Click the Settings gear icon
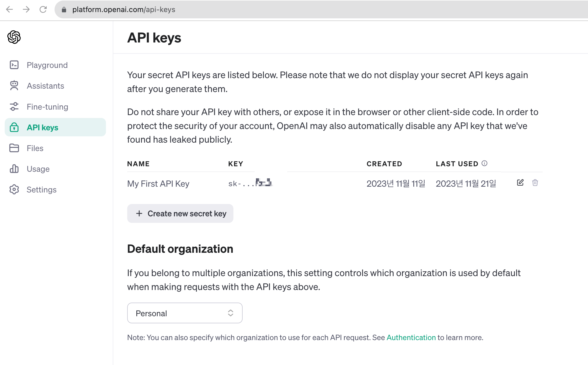Image resolution: width=588 pixels, height=365 pixels. 14,190
